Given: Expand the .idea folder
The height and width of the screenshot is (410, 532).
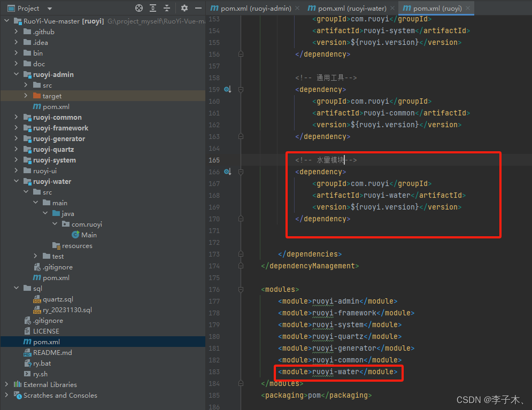Looking at the screenshot, I should coord(16,42).
